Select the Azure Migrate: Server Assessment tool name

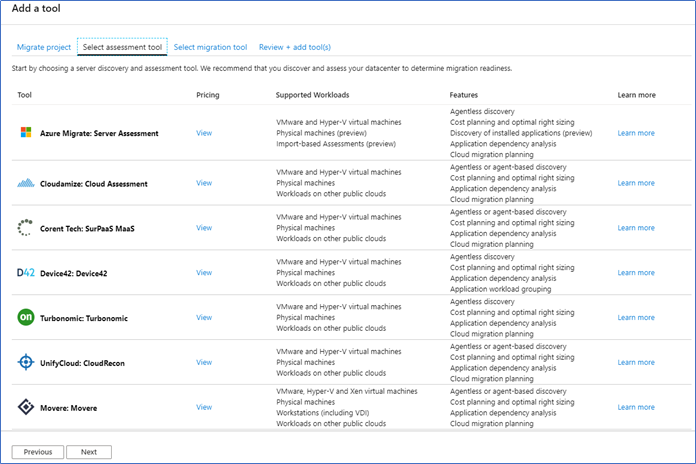99,133
